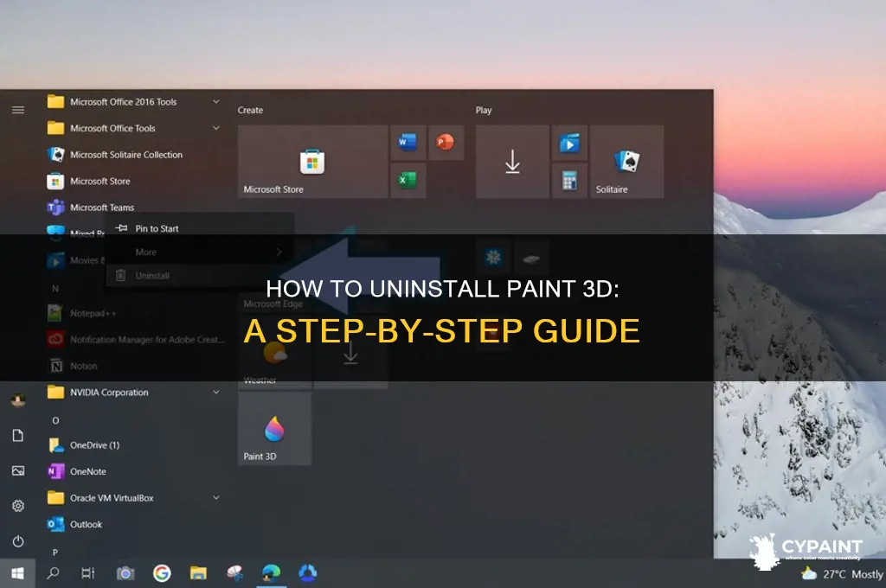
Task: Open Microsoft Edge on the taskbar
Action: (x=271, y=574)
